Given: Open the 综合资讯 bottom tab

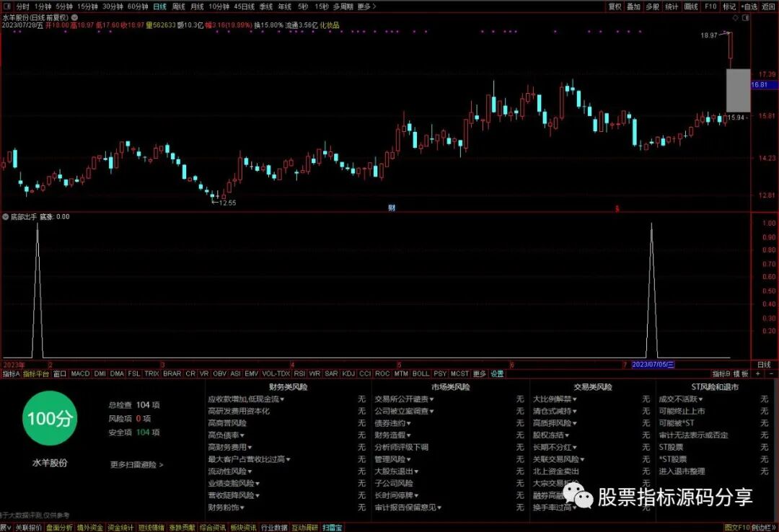Looking at the screenshot, I should 212,528.
